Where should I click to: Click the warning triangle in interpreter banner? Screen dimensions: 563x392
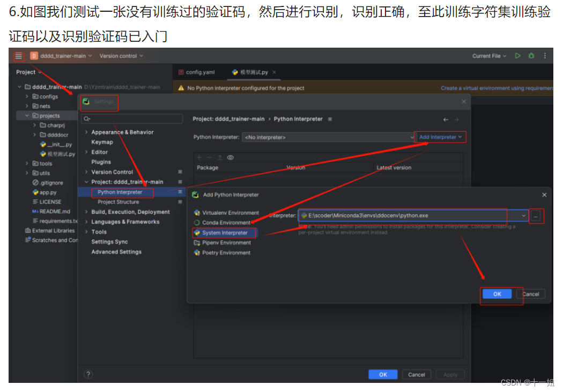tap(181, 88)
